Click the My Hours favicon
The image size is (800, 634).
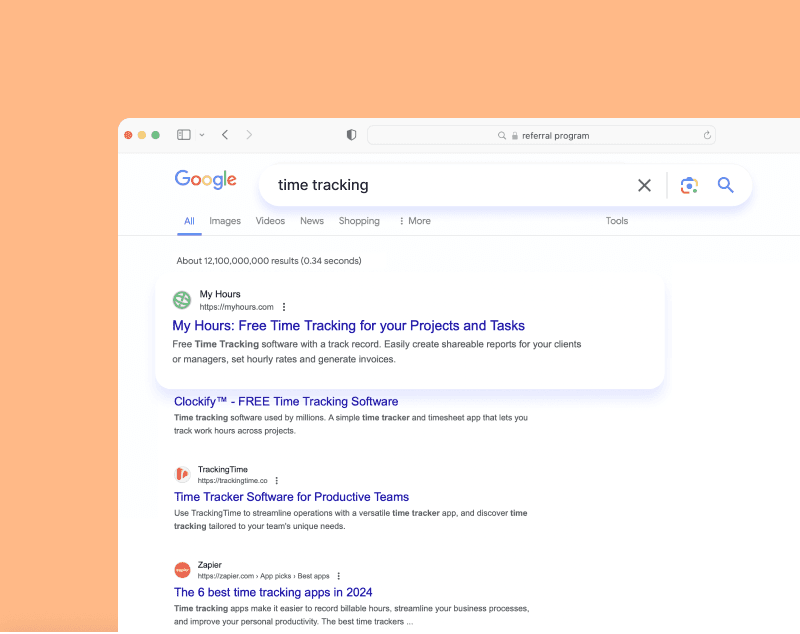click(x=182, y=300)
